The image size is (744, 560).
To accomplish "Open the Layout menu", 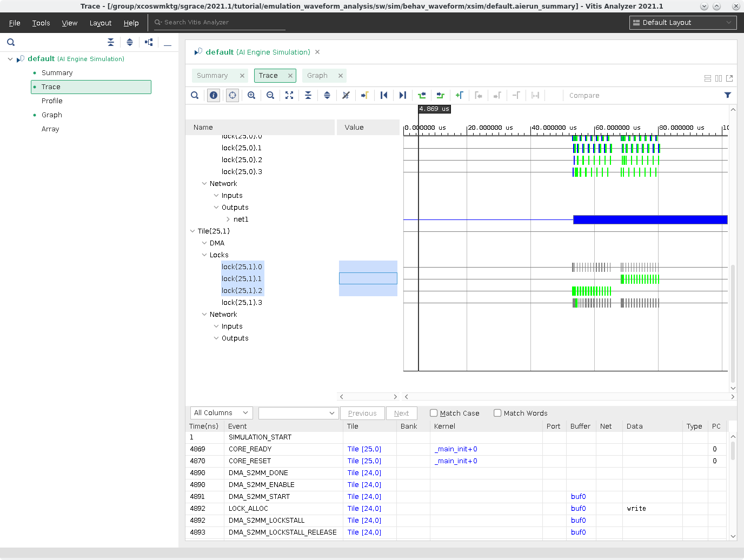I will click(101, 23).
